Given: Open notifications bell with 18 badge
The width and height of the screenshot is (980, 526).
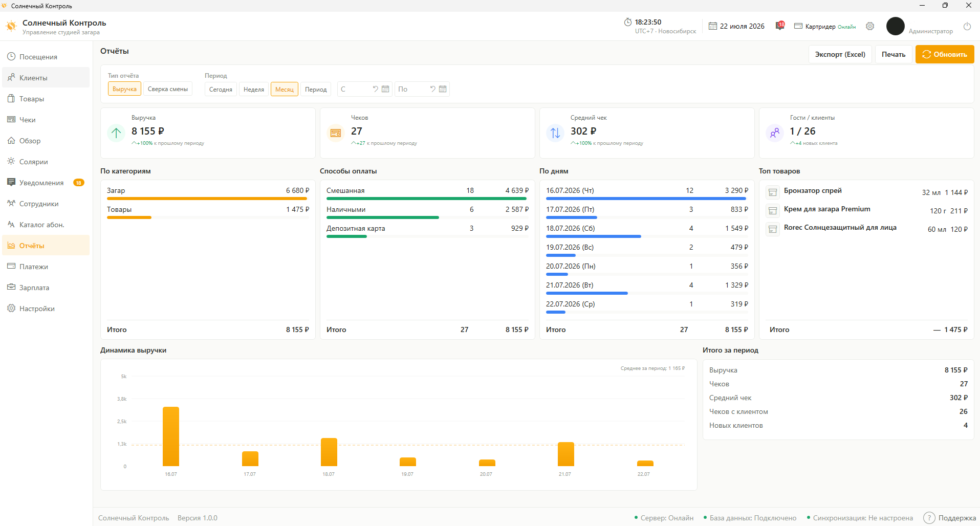Looking at the screenshot, I should pos(780,26).
